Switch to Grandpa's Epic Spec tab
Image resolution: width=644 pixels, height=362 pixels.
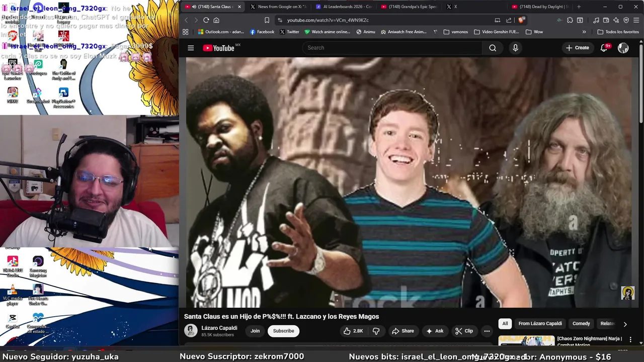(410, 7)
